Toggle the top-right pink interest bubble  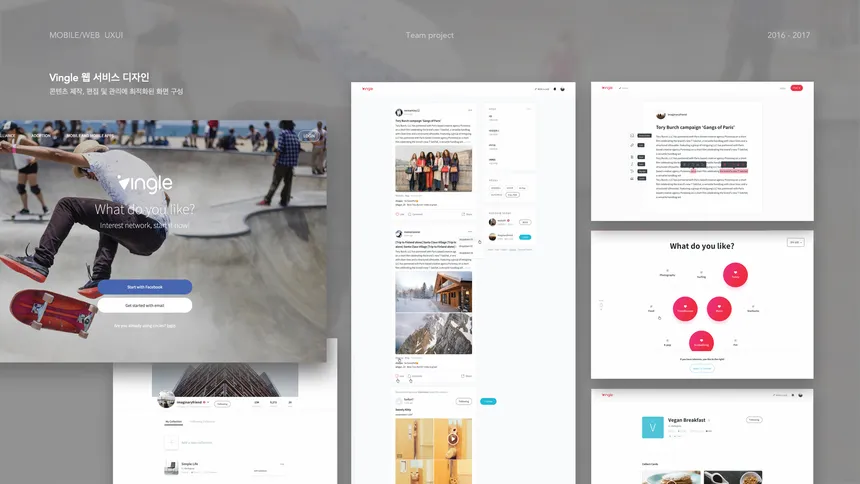pos(735,274)
